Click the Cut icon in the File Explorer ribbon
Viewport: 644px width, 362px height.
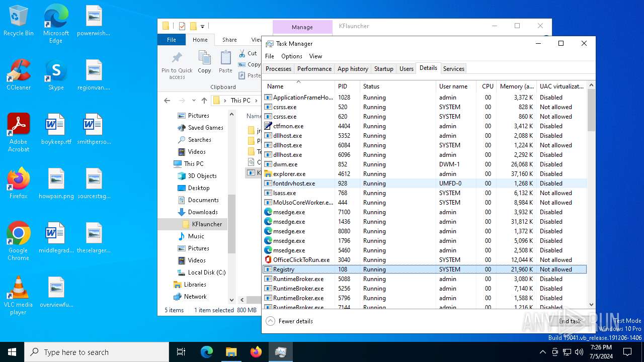[x=248, y=53]
